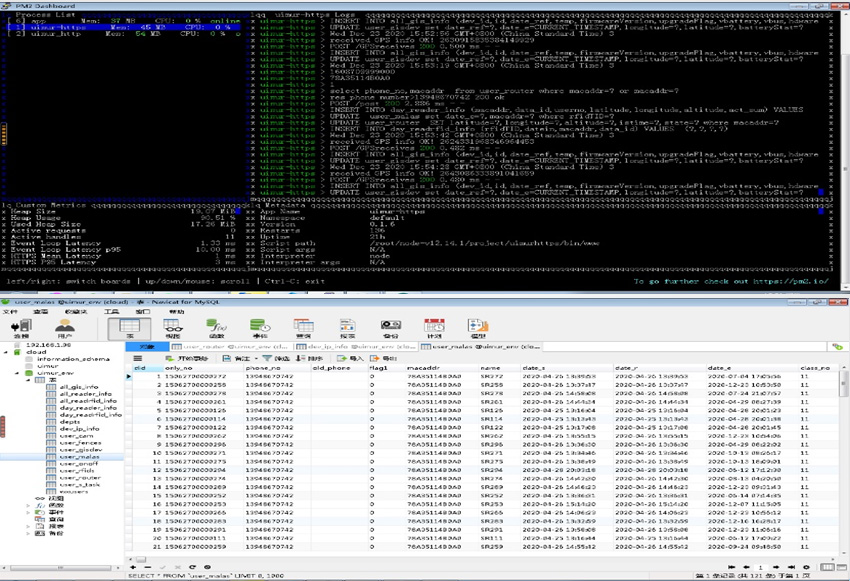Click the delete record minus icon

click(148, 567)
